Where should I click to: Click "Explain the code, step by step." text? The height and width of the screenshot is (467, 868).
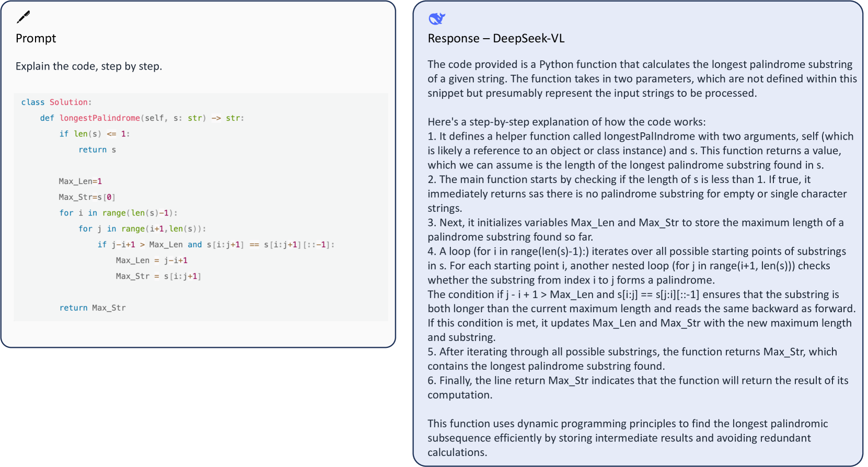tap(89, 66)
